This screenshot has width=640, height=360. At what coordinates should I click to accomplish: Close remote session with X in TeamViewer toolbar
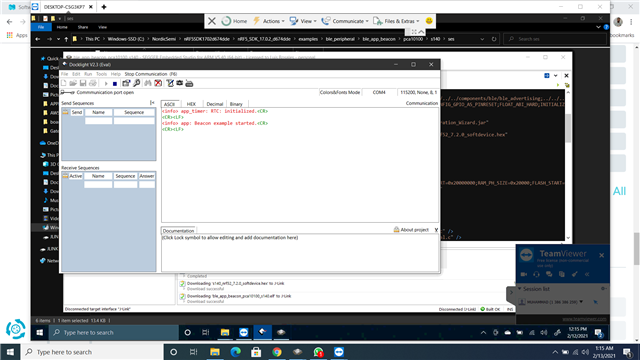click(212, 21)
